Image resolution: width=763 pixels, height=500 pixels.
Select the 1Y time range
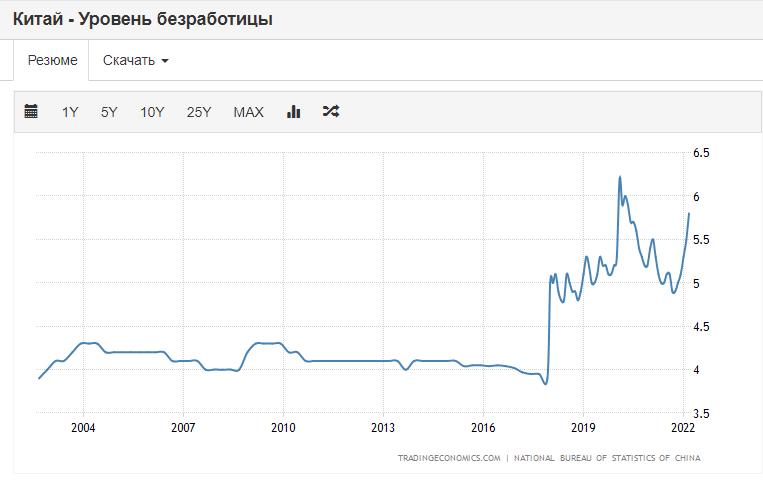point(70,112)
